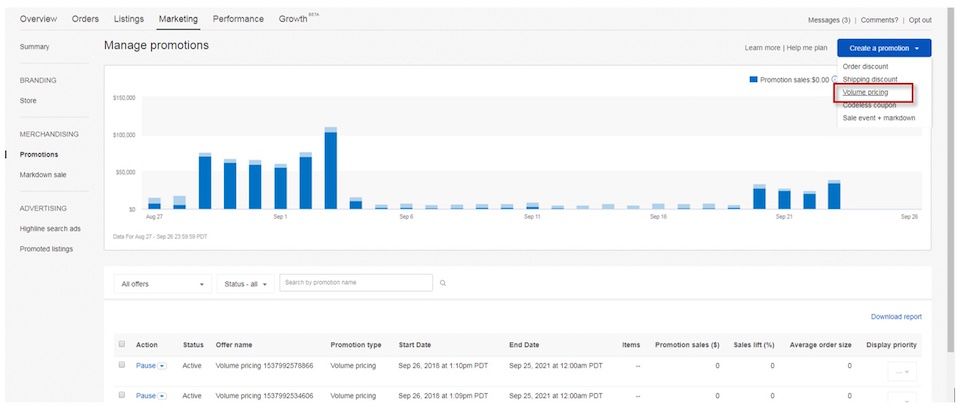The width and height of the screenshot is (960, 413).
Task: Click the Download report link
Action: (896, 317)
